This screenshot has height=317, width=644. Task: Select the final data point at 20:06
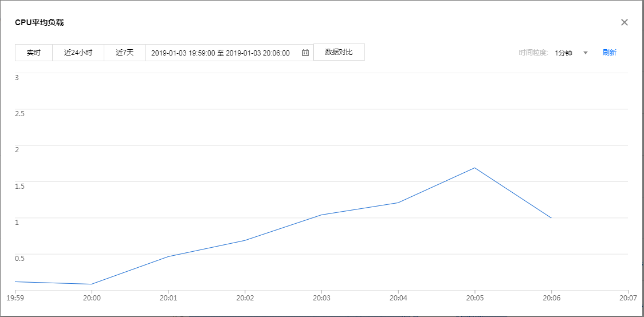(551, 218)
